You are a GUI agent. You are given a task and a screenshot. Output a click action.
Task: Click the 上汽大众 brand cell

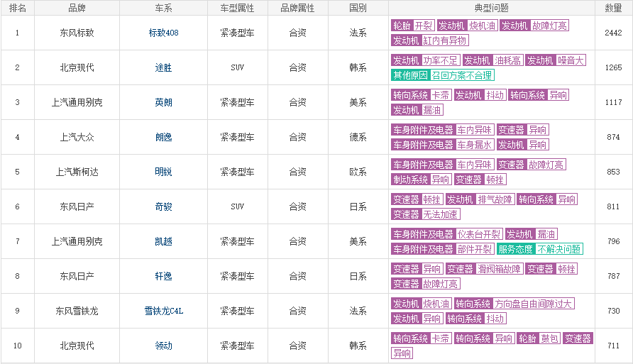tap(77, 137)
